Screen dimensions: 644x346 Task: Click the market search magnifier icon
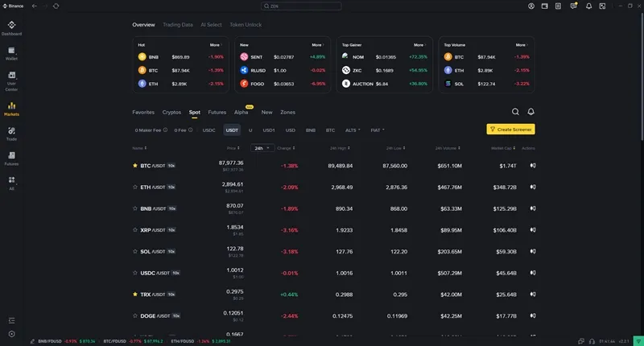(x=515, y=112)
